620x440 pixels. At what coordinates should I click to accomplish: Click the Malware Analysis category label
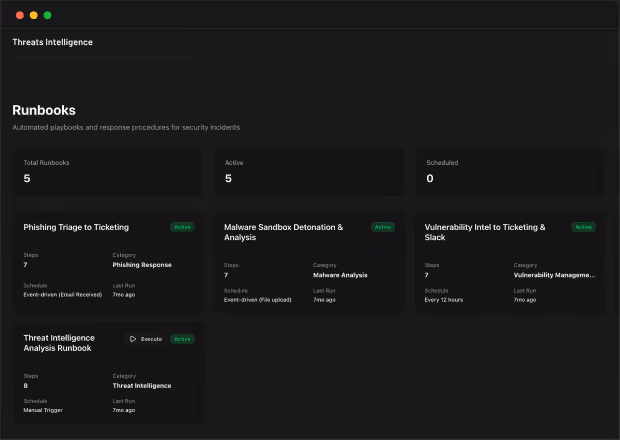tap(340, 275)
